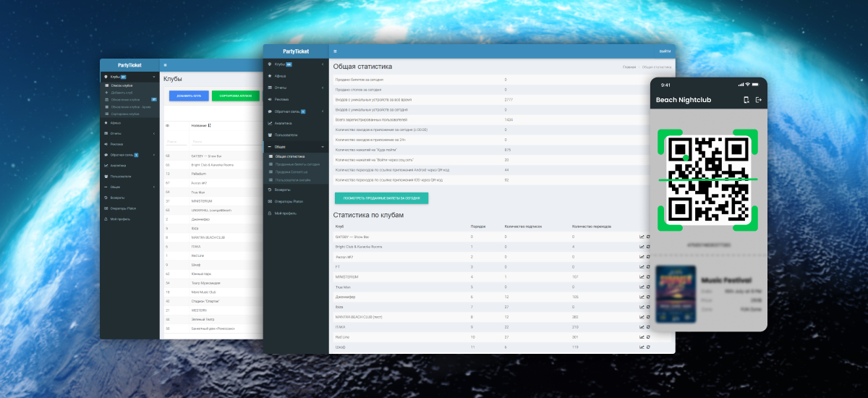
Task: Expand Обратная связь in statistics window sidebar
Action: point(295,111)
